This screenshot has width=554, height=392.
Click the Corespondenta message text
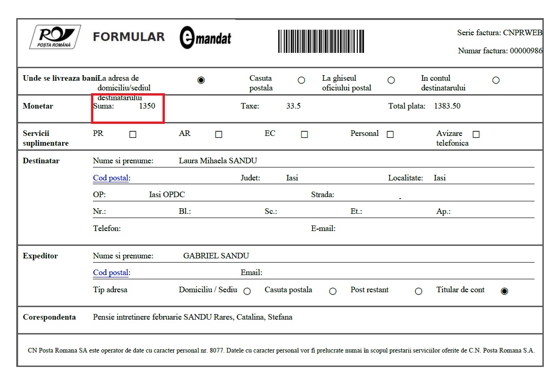pos(192,317)
